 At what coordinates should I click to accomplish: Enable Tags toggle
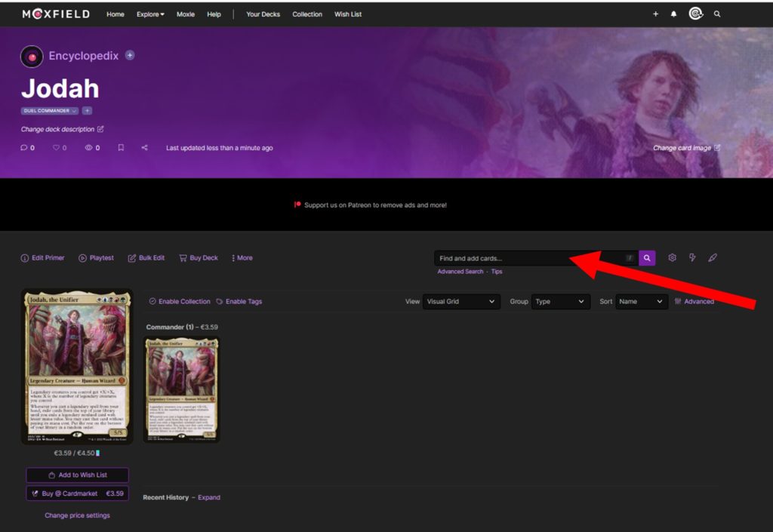[x=239, y=302]
